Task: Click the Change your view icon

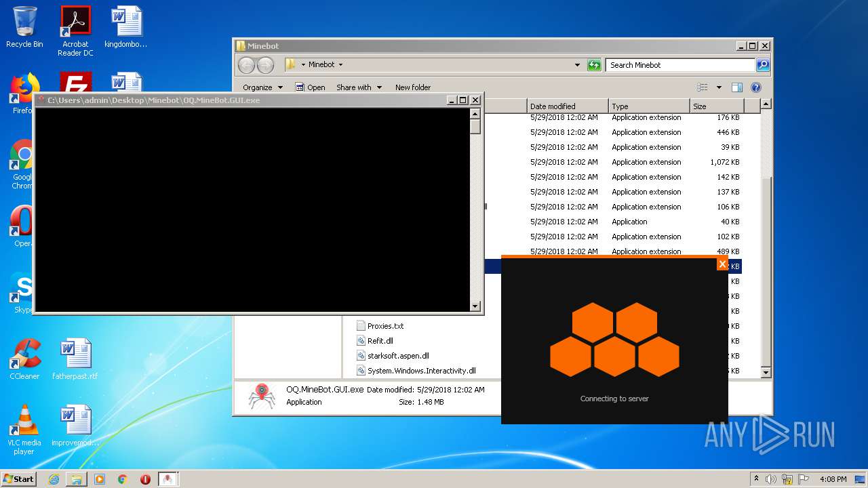Action: pos(703,87)
